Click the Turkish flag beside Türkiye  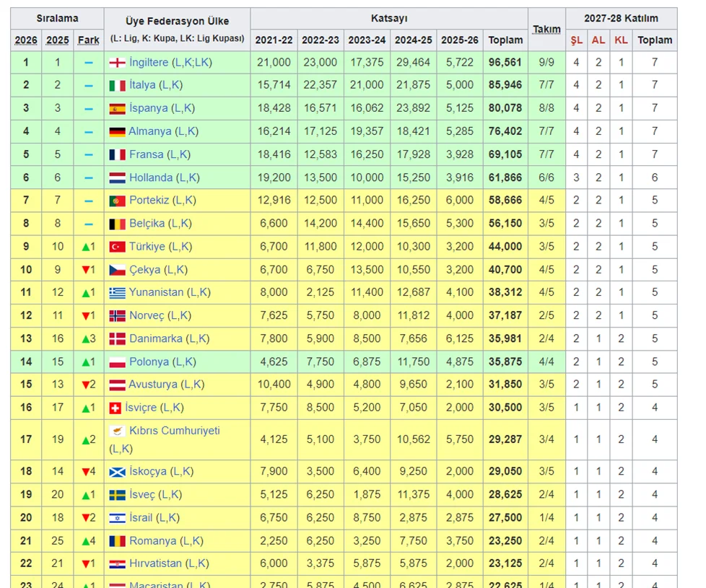click(117, 247)
